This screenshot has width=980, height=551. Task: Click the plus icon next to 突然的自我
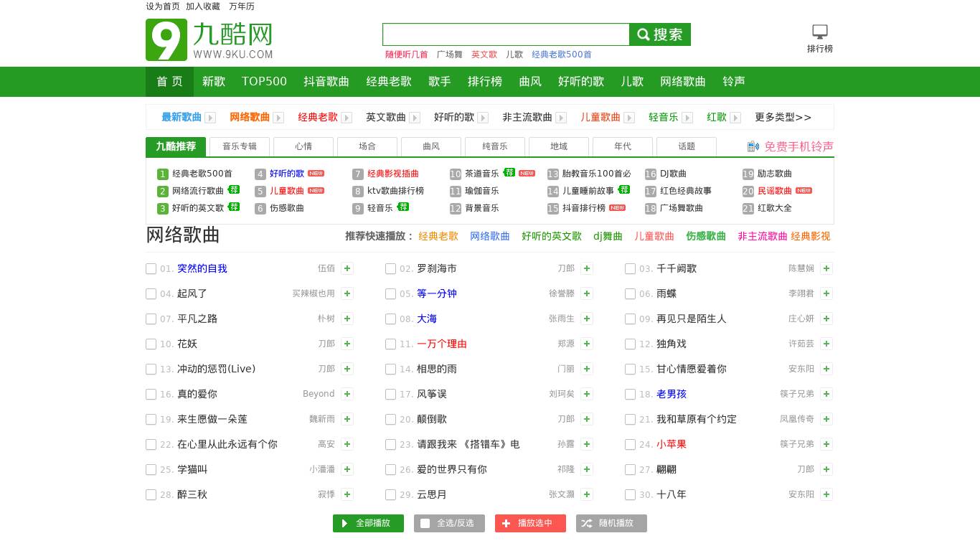point(347,268)
